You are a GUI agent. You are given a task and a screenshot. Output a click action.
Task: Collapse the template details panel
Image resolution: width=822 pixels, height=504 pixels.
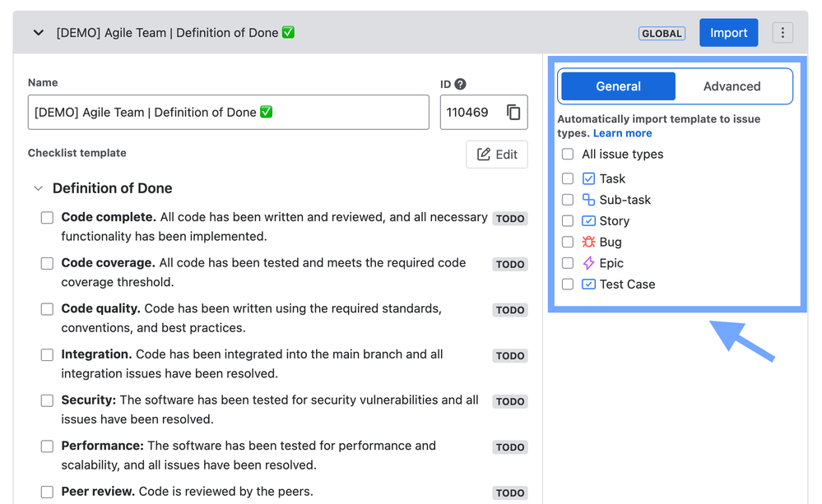(x=38, y=33)
